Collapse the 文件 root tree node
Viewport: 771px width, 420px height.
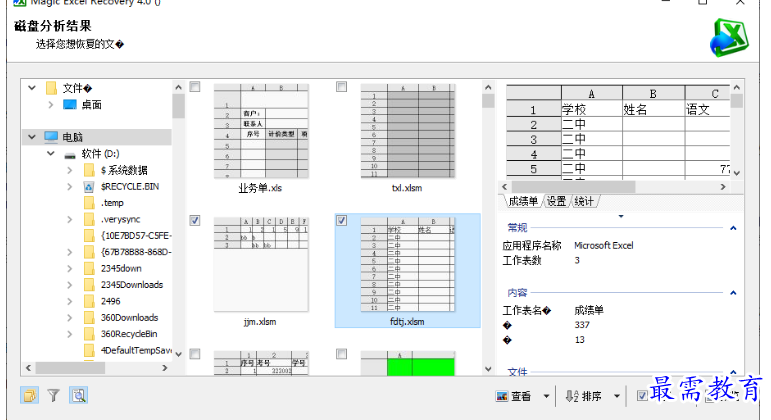click(32, 88)
